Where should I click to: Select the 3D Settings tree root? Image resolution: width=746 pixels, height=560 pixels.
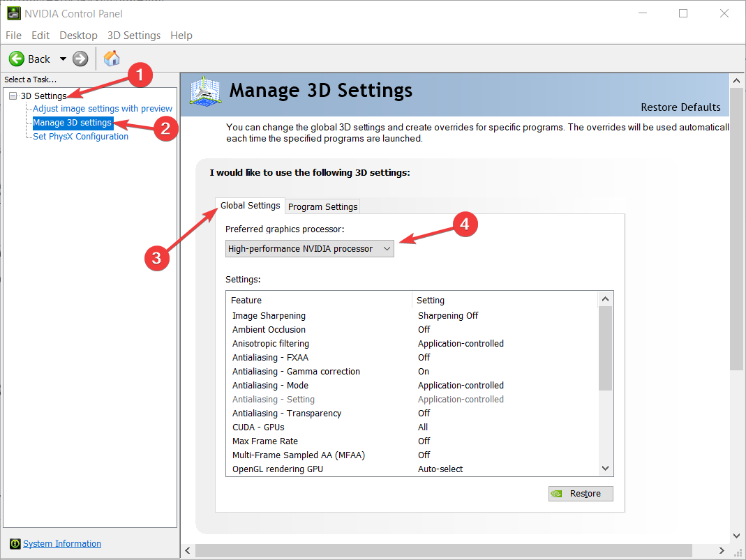pos(44,96)
